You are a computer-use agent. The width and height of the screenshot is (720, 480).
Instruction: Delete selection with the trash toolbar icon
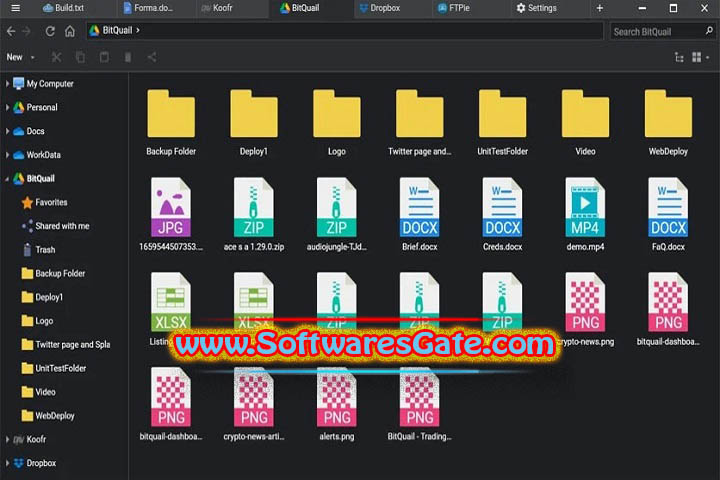tap(128, 57)
